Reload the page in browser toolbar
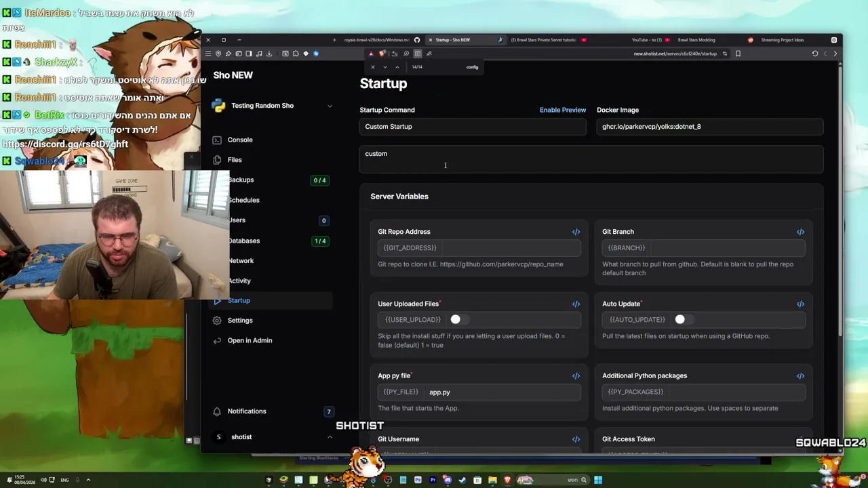The width and height of the screenshot is (868, 488). point(815,54)
